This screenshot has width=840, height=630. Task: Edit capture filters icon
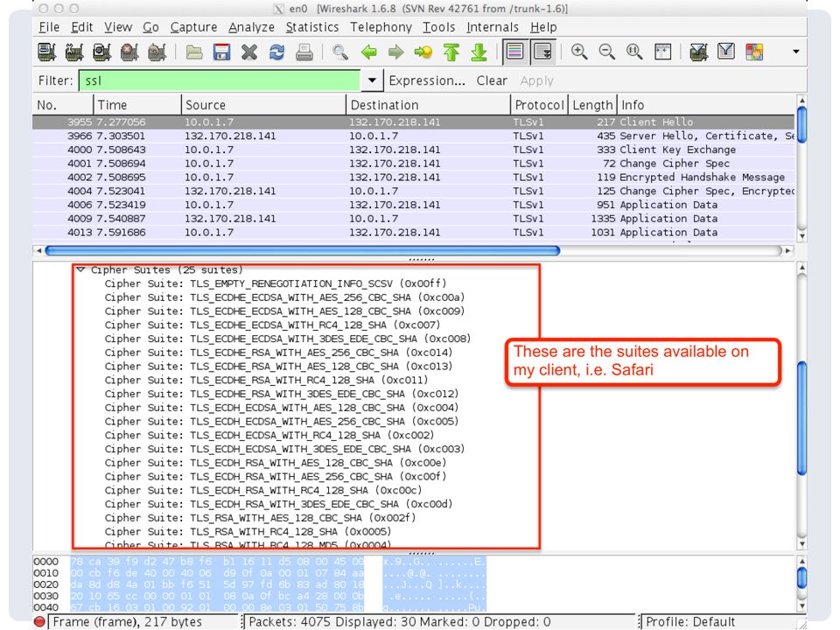698,52
